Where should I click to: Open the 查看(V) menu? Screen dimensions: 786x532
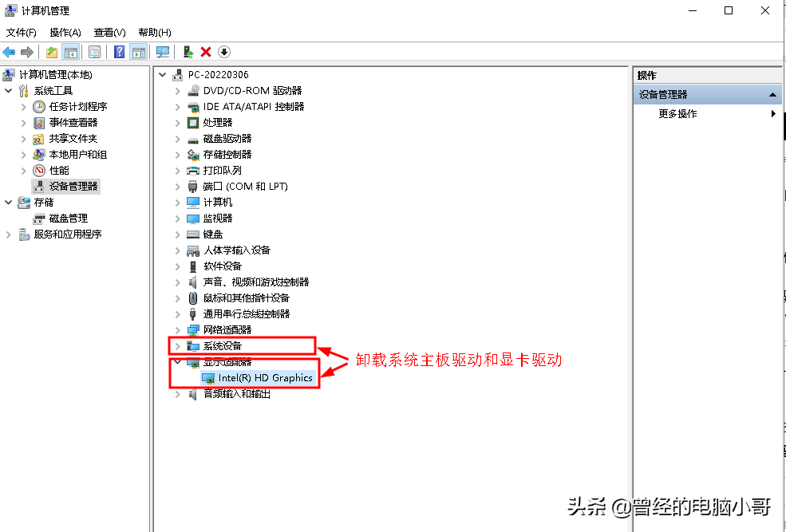pyautogui.click(x=109, y=33)
